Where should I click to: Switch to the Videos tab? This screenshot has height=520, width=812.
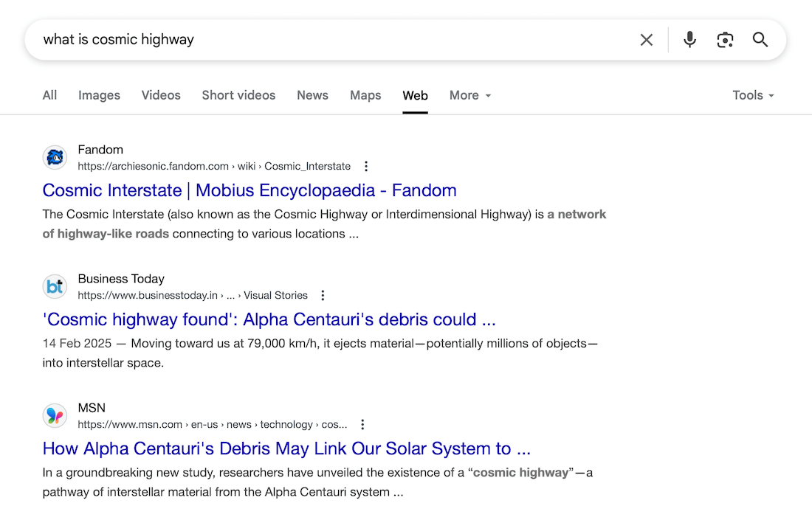(x=161, y=95)
